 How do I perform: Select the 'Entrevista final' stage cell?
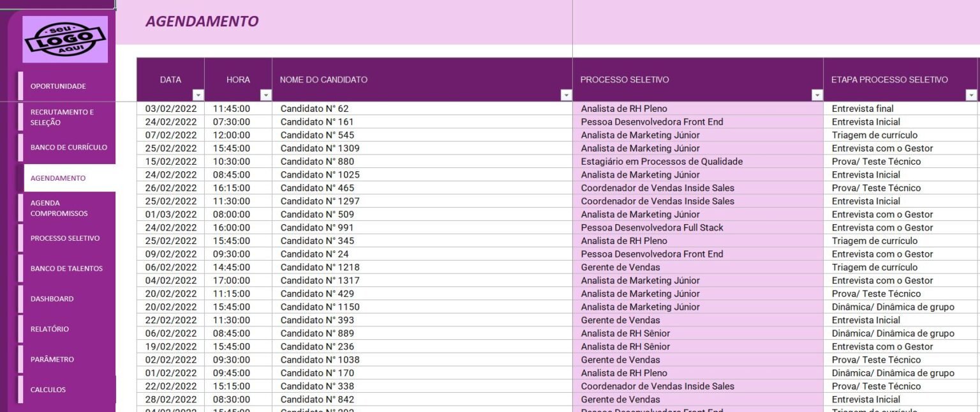[x=900, y=109]
